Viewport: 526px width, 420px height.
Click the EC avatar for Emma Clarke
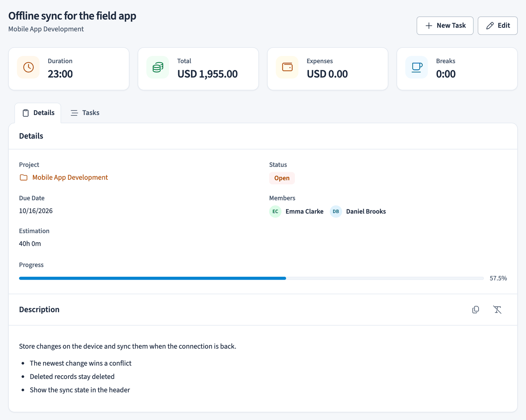click(x=275, y=211)
